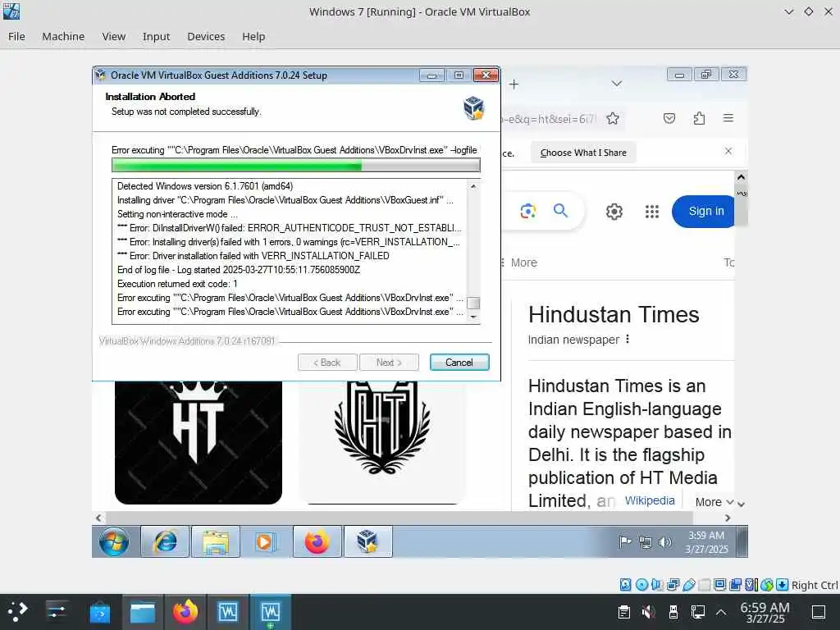
Task: Open the Wikipedia link for Hindustan Times
Action: (650, 500)
